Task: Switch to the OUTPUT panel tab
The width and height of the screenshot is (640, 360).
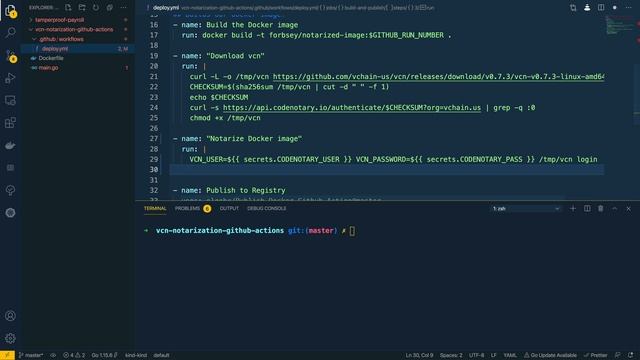Action: 229,209
